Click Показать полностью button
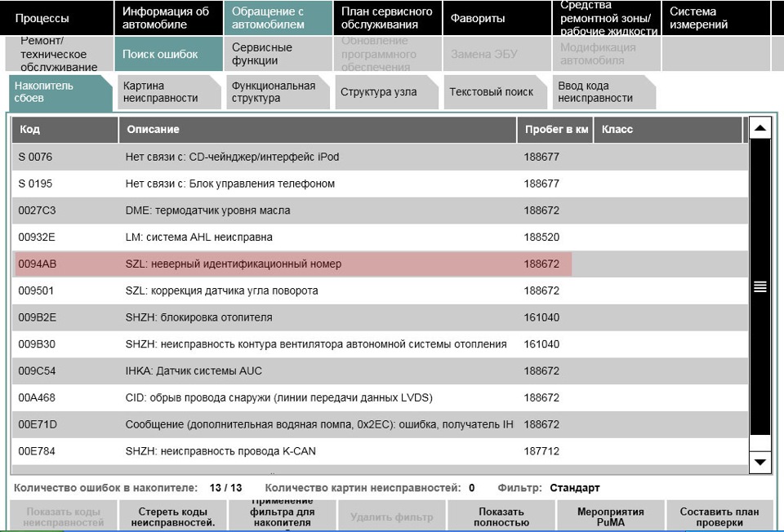The height and width of the screenshot is (532, 784). [x=501, y=517]
